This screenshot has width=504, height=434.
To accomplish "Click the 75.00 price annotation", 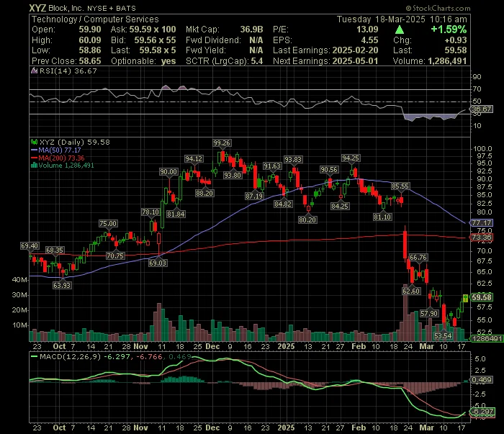I will [108, 224].
